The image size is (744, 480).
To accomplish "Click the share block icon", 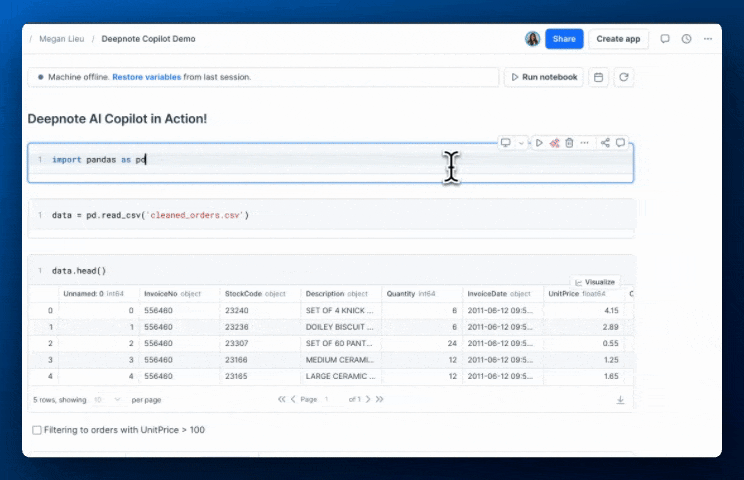I will point(605,142).
